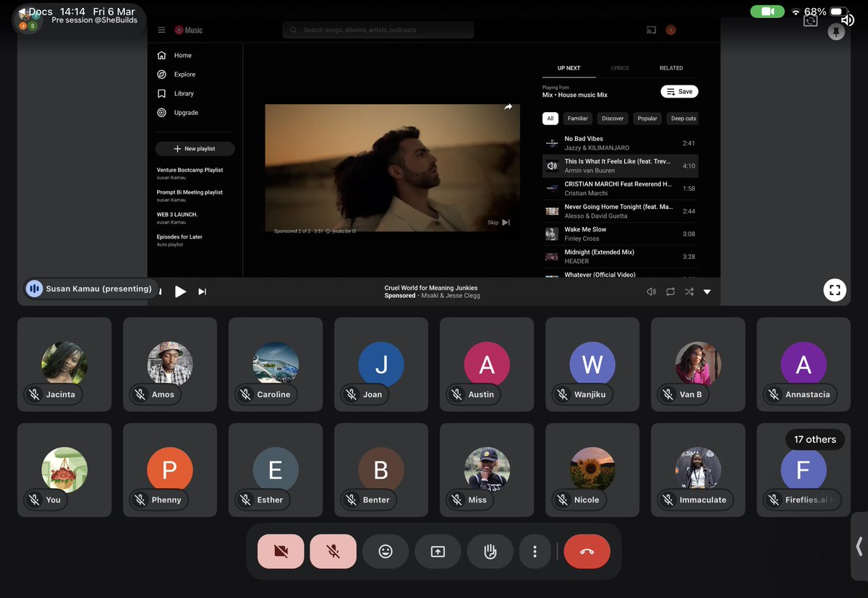Select the Popular filter chip
Viewport: 868px width, 598px height.
pos(647,119)
